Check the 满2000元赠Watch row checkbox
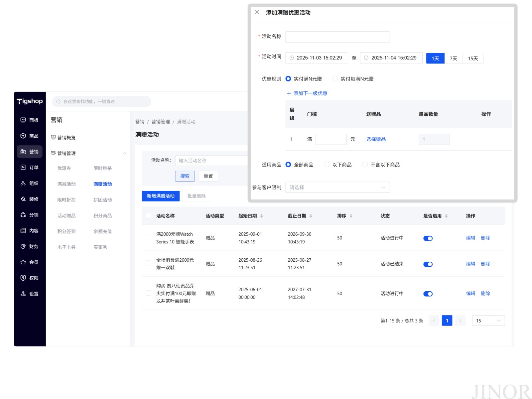 click(149, 237)
